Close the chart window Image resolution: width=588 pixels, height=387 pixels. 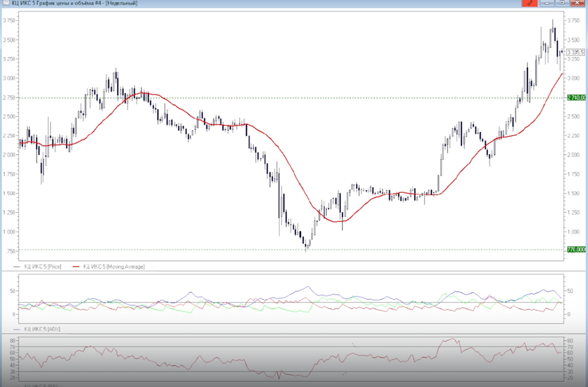pos(577,3)
